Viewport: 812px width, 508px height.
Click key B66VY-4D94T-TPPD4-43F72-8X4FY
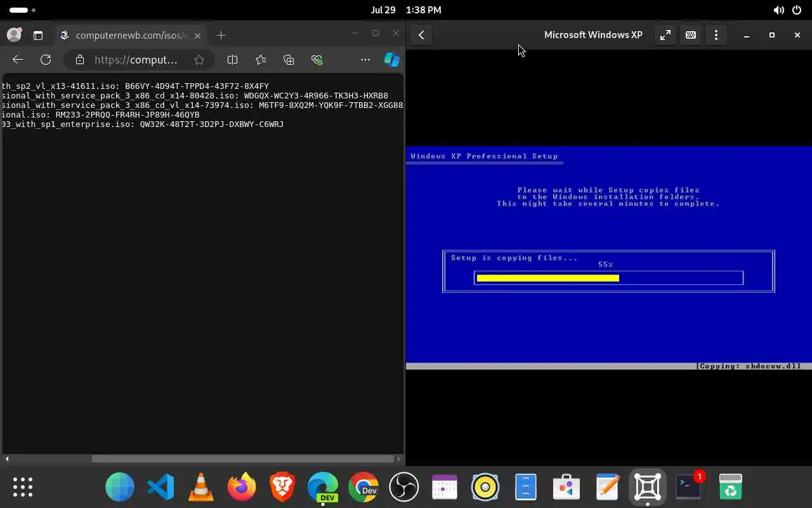(197, 86)
